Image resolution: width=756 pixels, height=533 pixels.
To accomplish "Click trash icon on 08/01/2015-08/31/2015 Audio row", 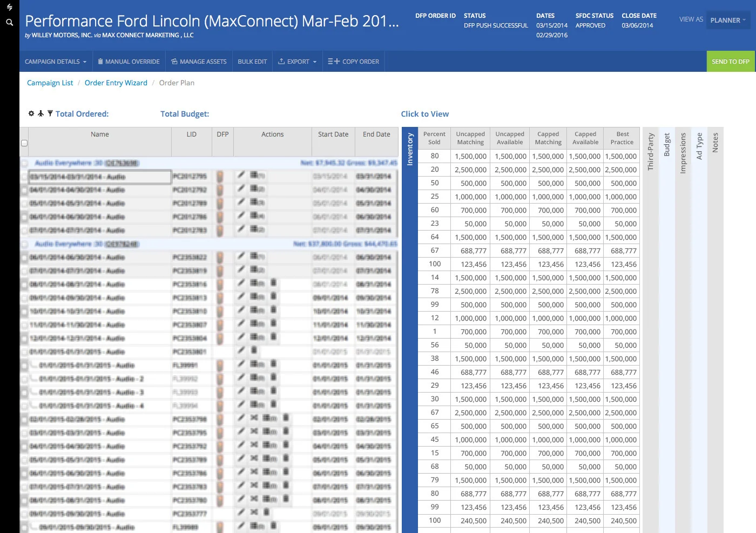I will point(286,498).
